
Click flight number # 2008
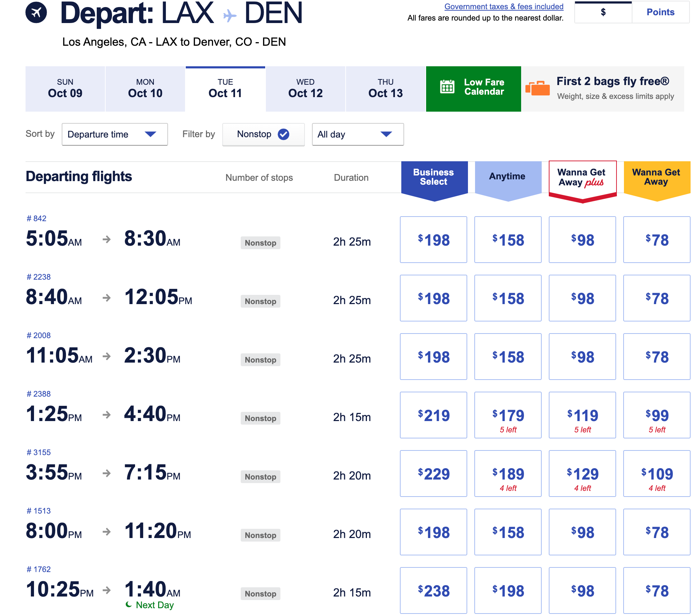(x=39, y=335)
